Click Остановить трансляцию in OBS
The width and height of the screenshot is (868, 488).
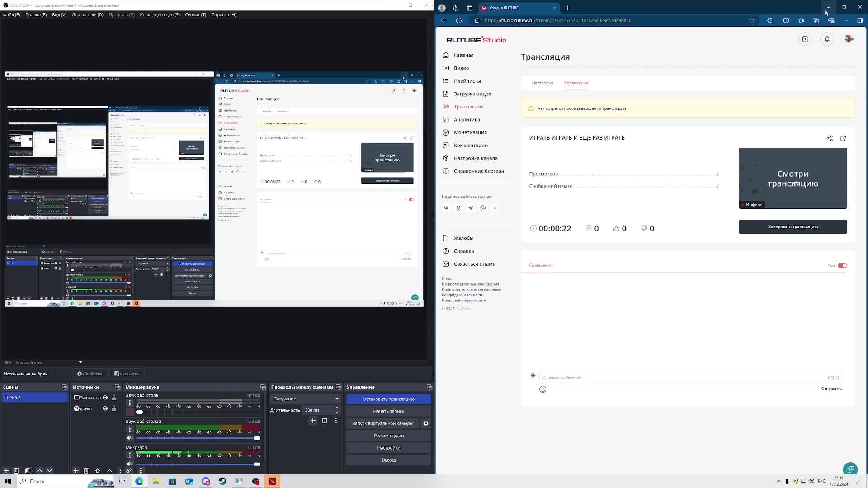[388, 399]
